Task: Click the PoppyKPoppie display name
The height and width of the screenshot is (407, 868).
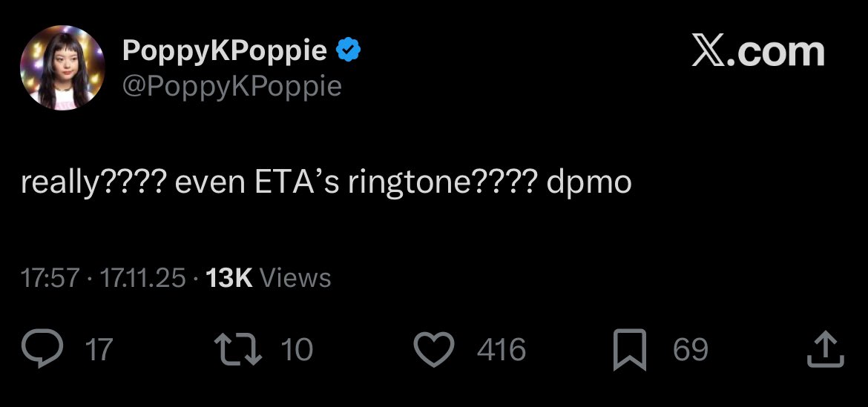Action: 224,51
